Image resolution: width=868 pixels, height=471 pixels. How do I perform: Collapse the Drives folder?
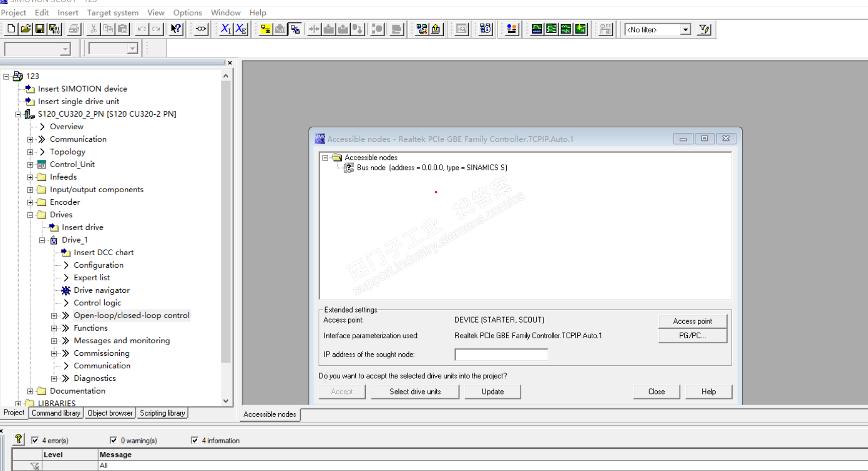coord(30,215)
